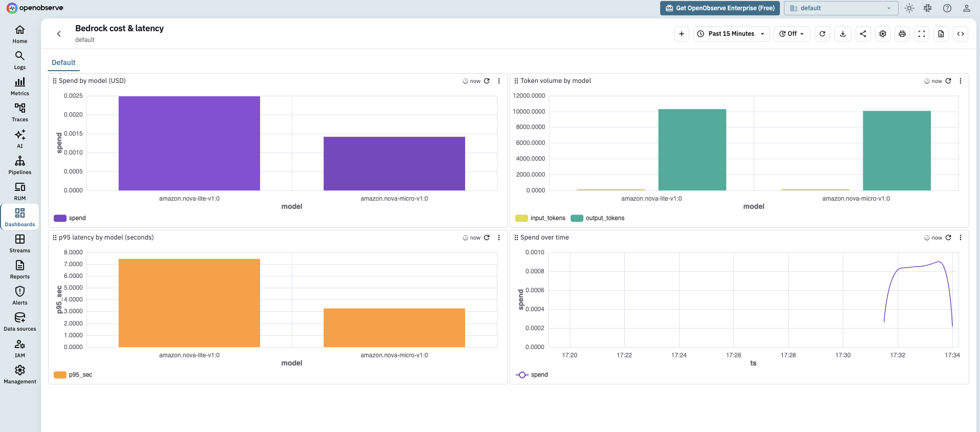This screenshot has height=432, width=980.
Task: Open the AI section
Action: click(20, 139)
